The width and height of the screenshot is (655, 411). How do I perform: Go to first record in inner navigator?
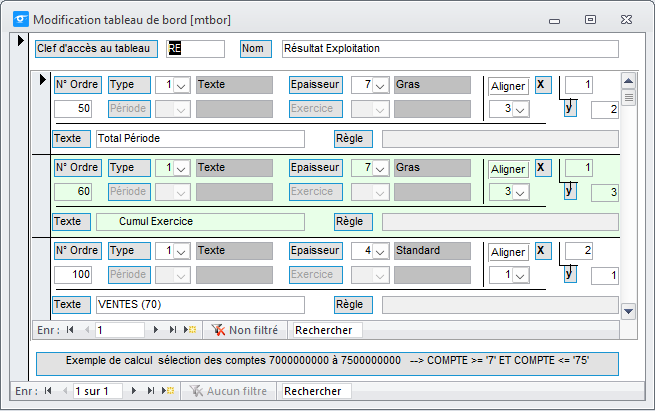click(x=70, y=330)
